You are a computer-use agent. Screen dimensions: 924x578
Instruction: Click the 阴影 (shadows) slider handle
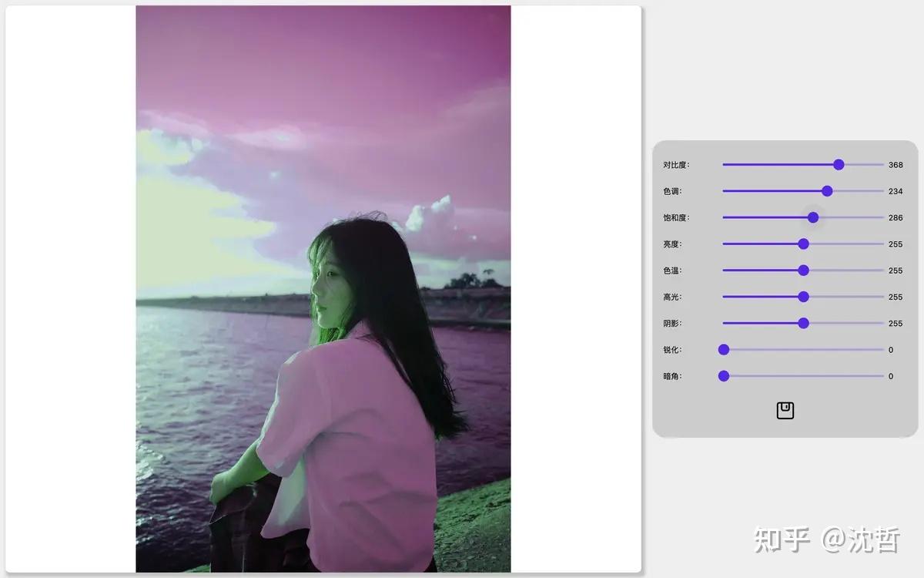coord(805,323)
